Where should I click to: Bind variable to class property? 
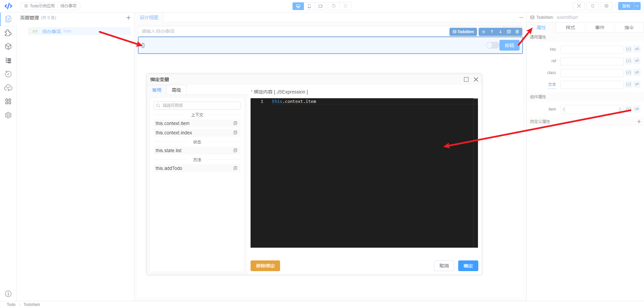point(629,73)
